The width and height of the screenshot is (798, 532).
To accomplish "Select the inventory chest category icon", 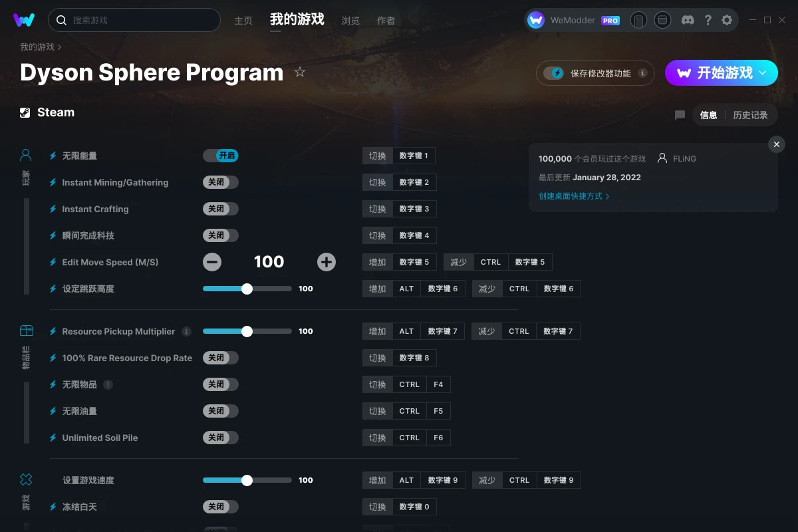I will [x=26, y=331].
